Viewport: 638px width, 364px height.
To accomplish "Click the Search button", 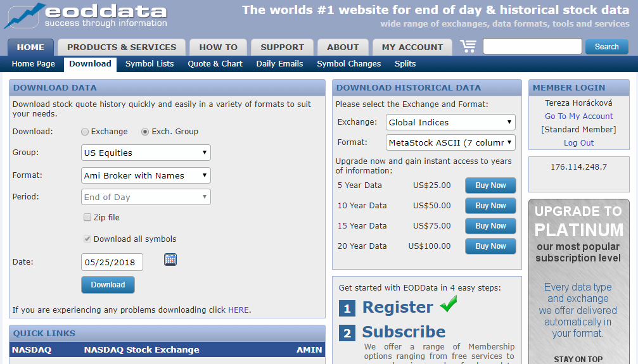I will tap(607, 46).
